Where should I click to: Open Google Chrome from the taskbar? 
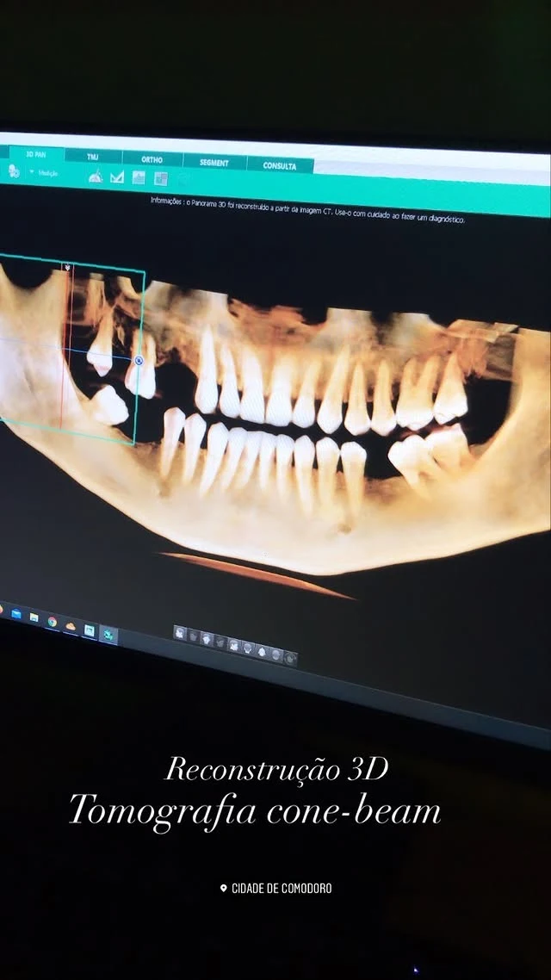click(52, 622)
